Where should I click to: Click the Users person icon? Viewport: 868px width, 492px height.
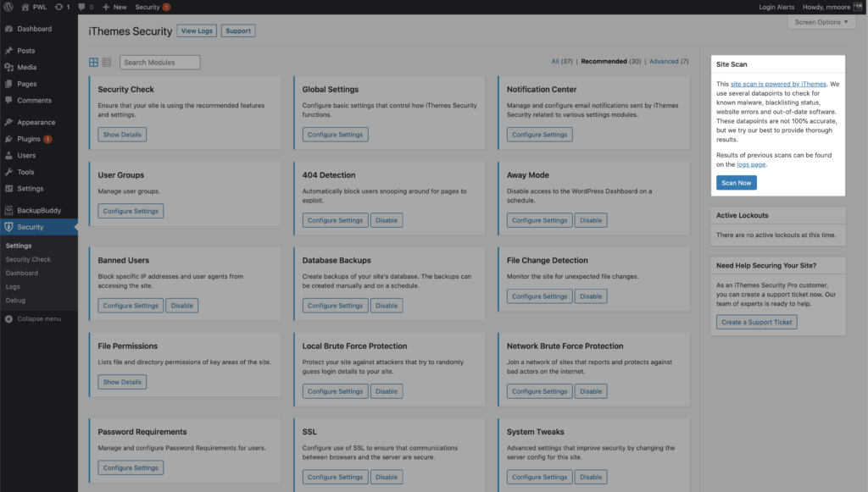click(8, 155)
